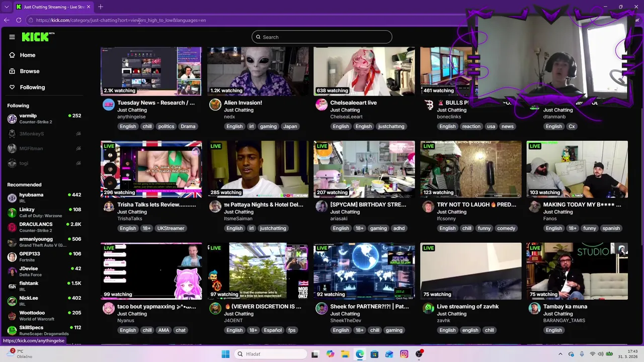Click fishtank avatar in sidebar
The width and height of the screenshot is (644, 362).
click(x=12, y=286)
